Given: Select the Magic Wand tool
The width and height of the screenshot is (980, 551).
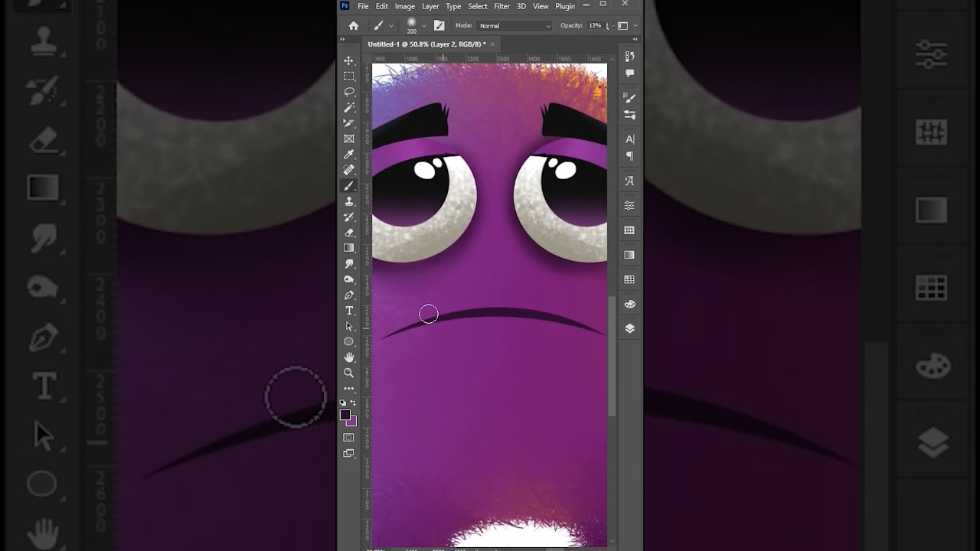Looking at the screenshot, I should (349, 107).
